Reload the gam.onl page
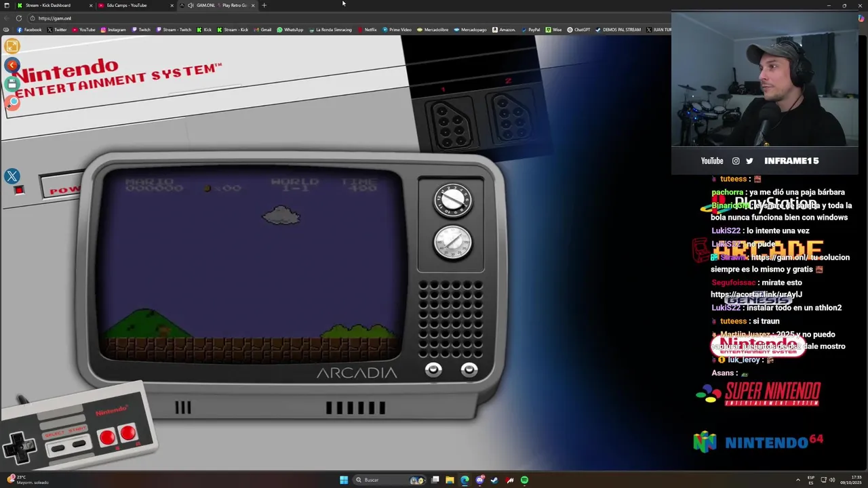Image resolution: width=868 pixels, height=488 pixels. tap(18, 18)
